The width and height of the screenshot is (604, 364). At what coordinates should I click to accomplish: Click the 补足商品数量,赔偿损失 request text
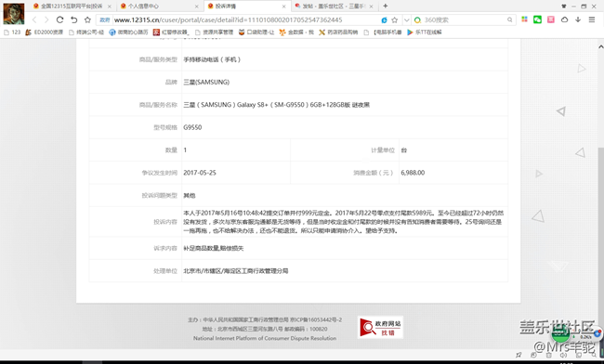[213, 249]
